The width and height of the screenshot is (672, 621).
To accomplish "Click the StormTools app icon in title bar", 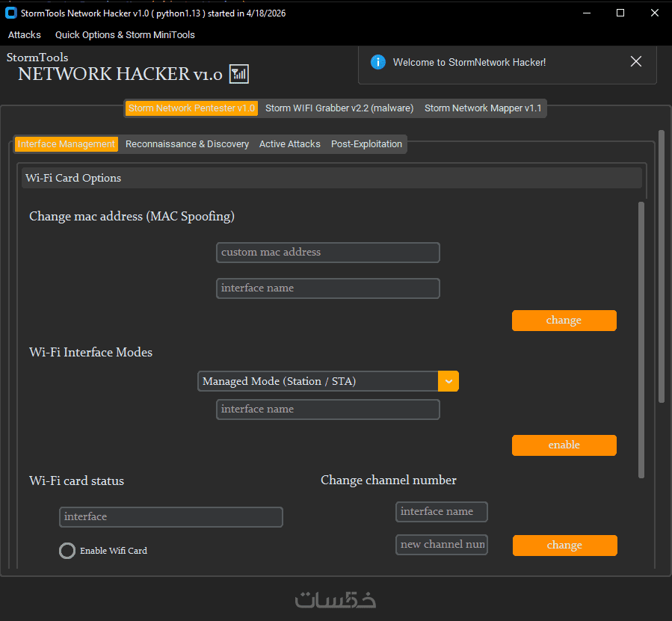I will [11, 13].
